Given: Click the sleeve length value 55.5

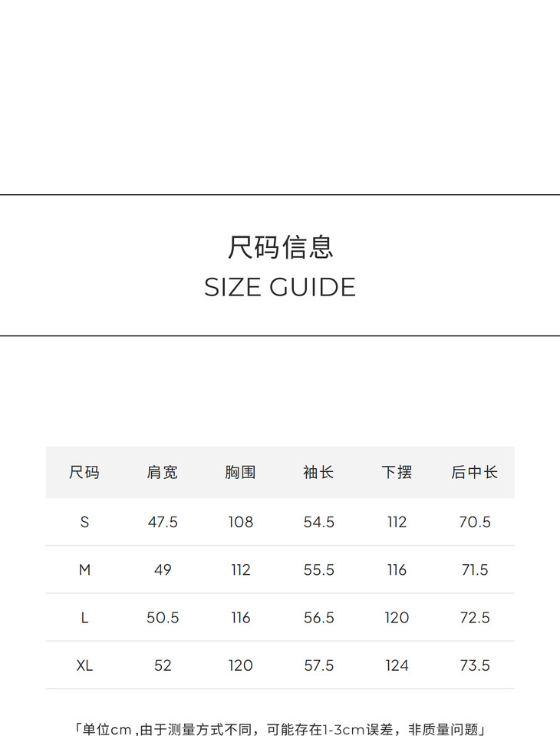Looking at the screenshot, I should pyautogui.click(x=319, y=570).
